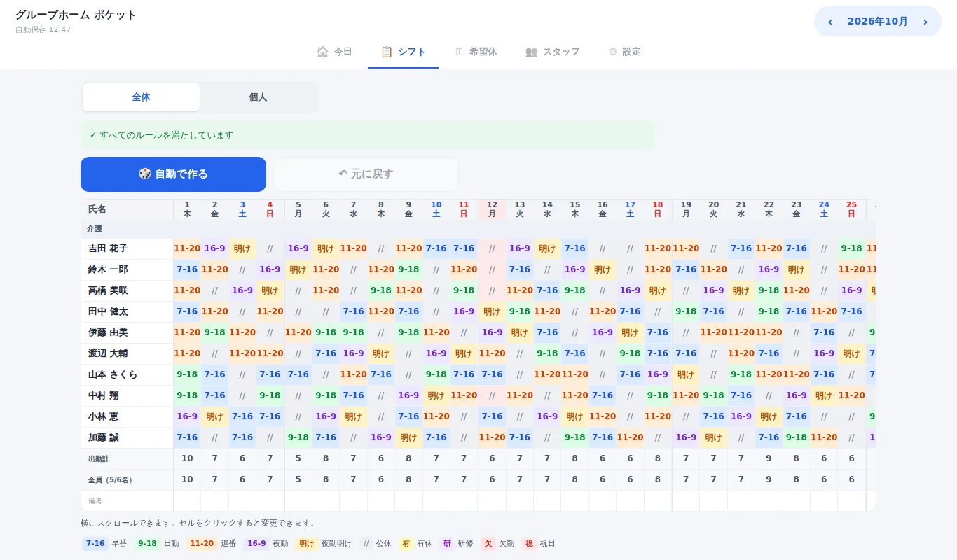Click the 16-9 夜勤 legend chip
This screenshot has height=560, width=957.
(x=266, y=543)
